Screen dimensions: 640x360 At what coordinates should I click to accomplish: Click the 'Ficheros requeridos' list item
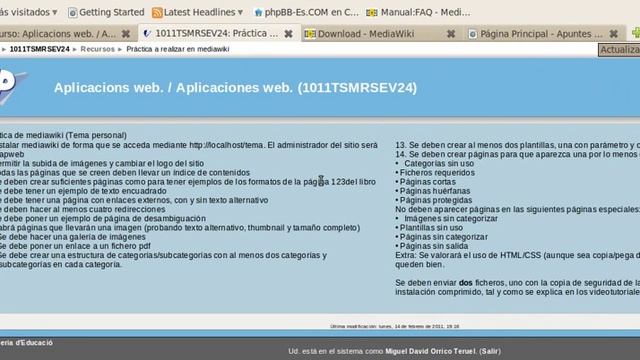(437, 173)
